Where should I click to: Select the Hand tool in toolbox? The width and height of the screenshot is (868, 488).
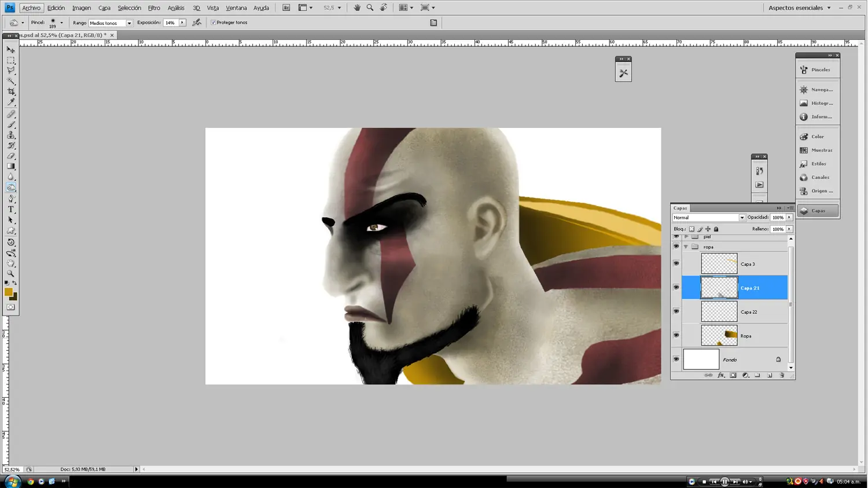click(11, 263)
